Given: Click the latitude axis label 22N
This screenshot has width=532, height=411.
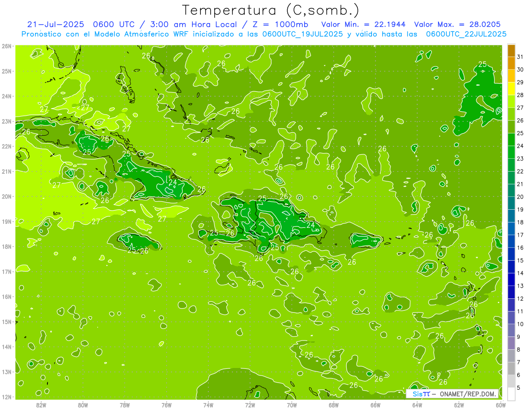Looking at the screenshot, I should (6, 146).
